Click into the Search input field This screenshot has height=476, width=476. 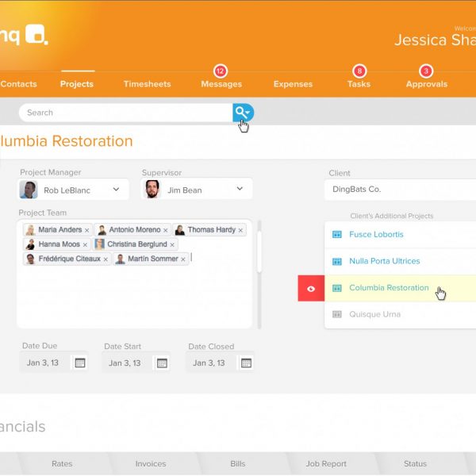click(x=123, y=113)
